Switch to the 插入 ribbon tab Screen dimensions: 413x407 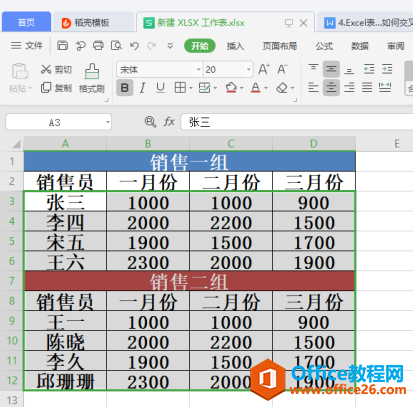(235, 46)
